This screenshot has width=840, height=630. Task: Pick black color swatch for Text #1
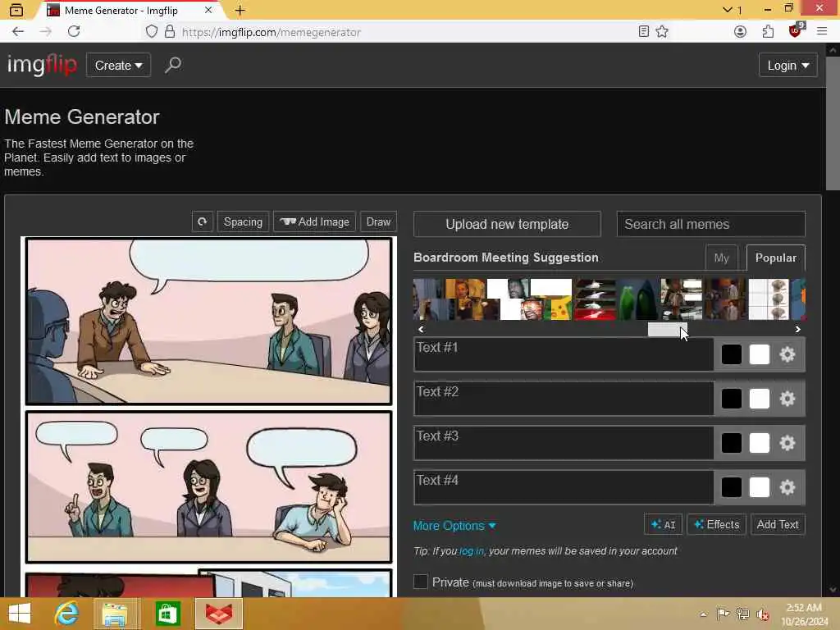pos(731,354)
